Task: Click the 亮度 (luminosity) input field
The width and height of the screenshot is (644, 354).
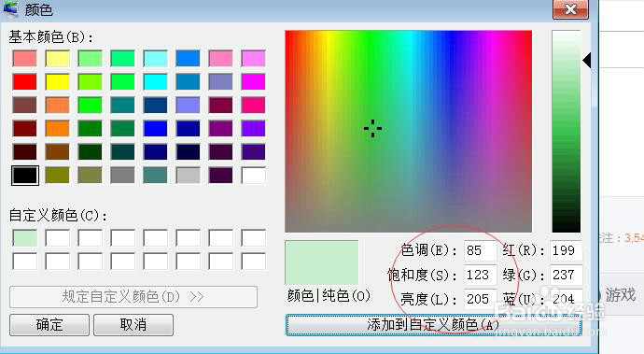Action: [x=480, y=299]
